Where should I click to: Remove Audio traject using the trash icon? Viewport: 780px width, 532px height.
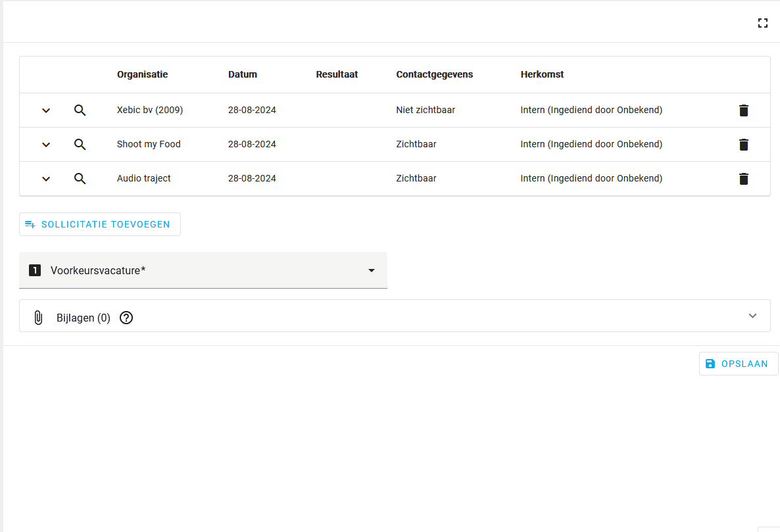744,178
